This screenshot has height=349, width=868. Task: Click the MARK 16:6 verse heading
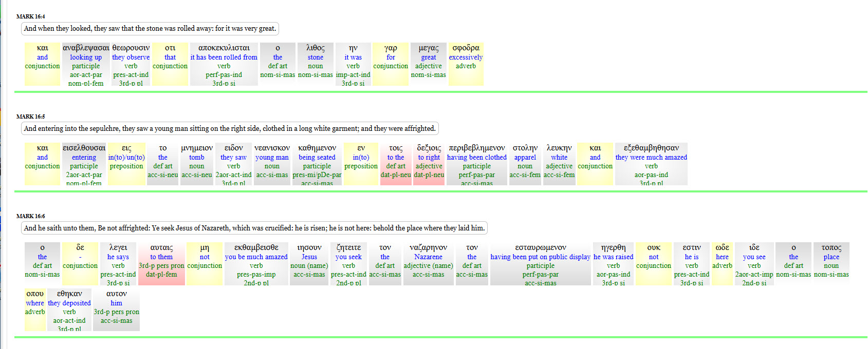(30, 216)
